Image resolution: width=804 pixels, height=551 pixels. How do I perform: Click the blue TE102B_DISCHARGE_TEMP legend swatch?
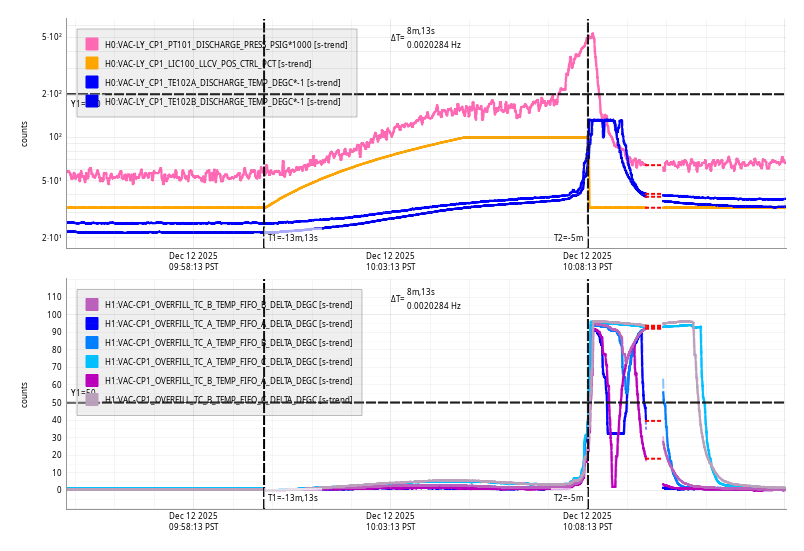92,101
